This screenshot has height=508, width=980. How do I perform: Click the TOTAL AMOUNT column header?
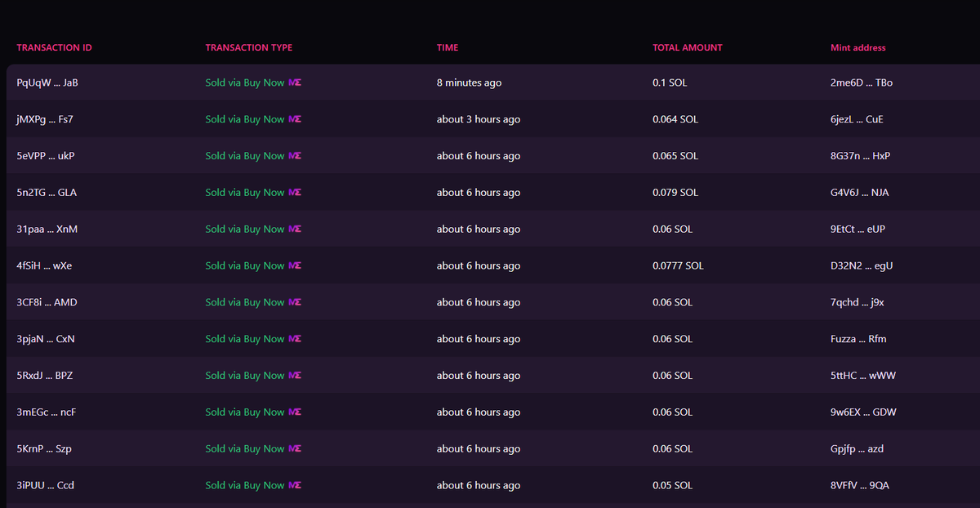pos(688,47)
